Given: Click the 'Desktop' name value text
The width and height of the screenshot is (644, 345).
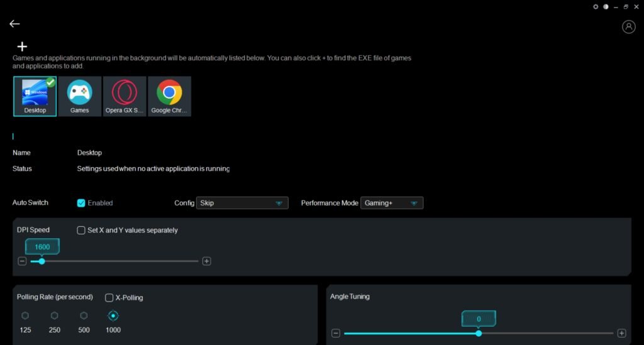Looking at the screenshot, I should (x=89, y=153).
